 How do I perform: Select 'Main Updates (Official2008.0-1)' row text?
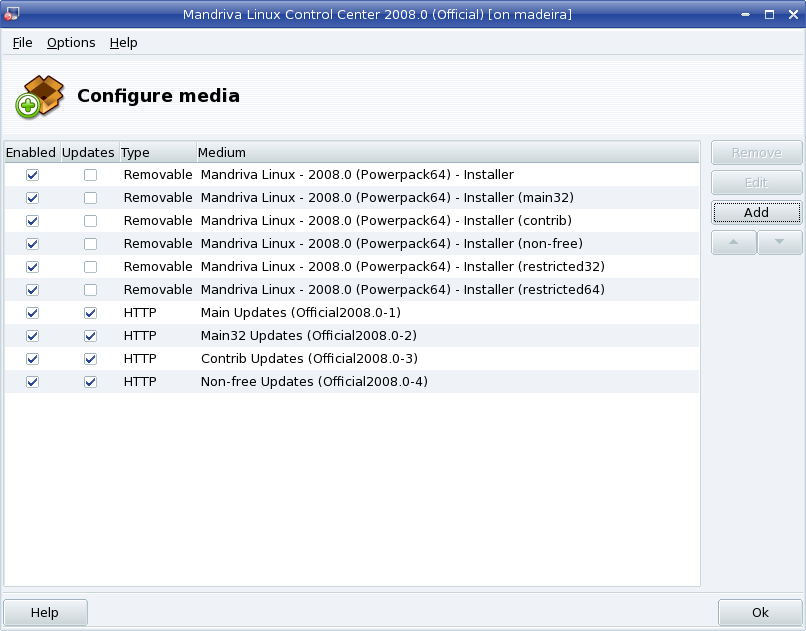coord(301,312)
